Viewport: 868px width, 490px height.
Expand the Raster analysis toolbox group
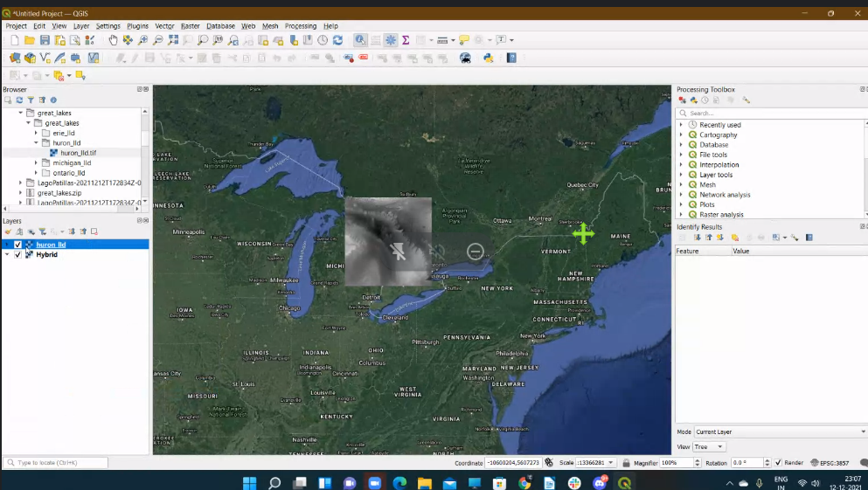(x=682, y=214)
